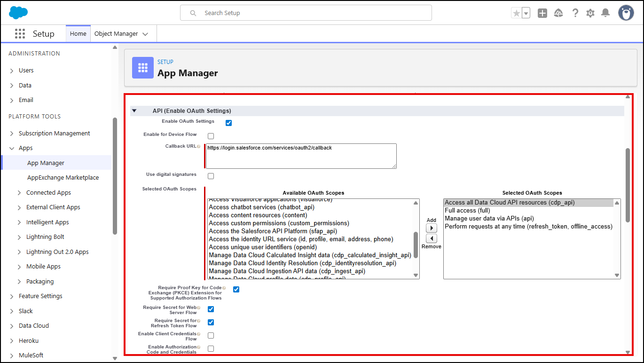Click the Global Actions plus icon
This screenshot has height=363, width=644.
[542, 13]
